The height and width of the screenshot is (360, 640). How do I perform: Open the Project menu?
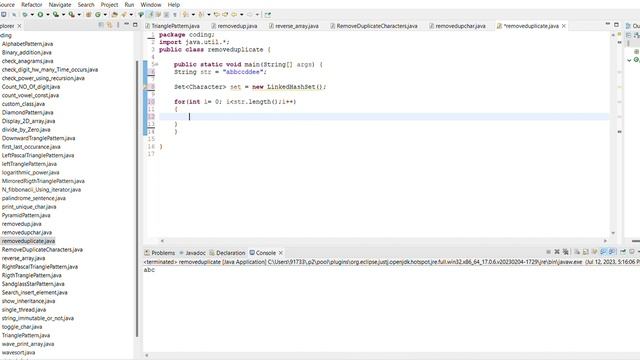coord(109,4)
